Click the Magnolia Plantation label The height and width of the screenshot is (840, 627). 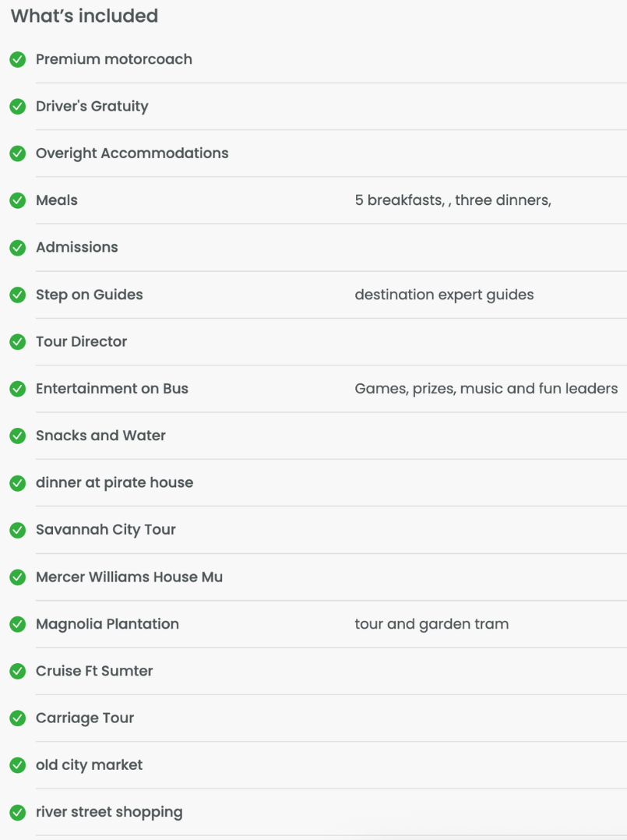click(107, 624)
